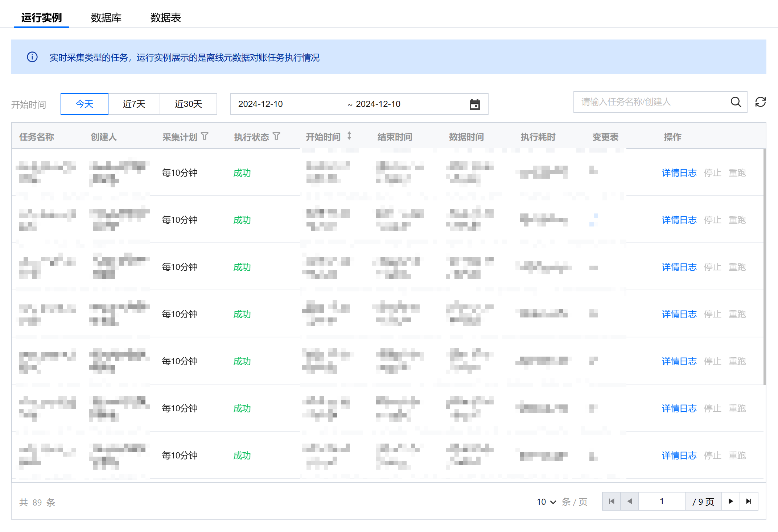Viewport: 778px width, 532px height.
Task: Click the search magnifier icon
Action: tap(736, 102)
